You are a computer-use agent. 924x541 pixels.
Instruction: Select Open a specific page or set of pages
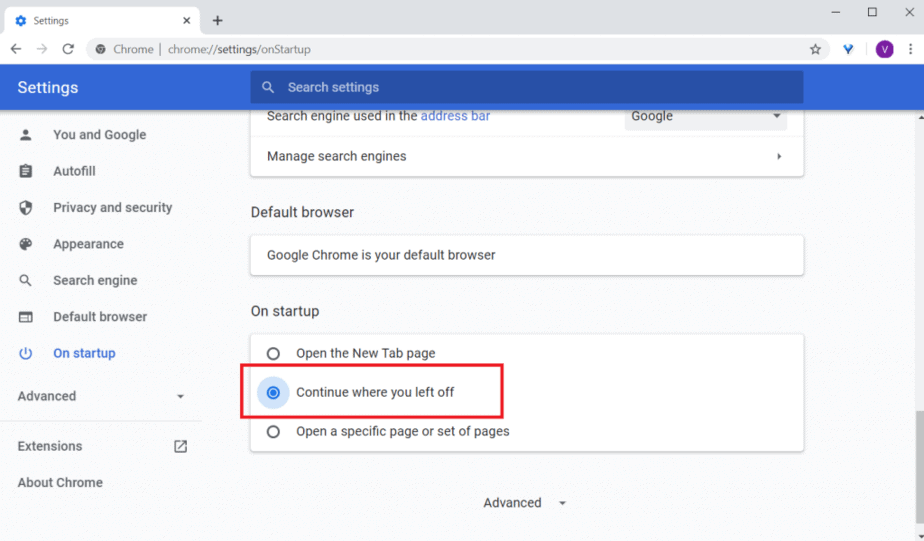[x=273, y=431]
